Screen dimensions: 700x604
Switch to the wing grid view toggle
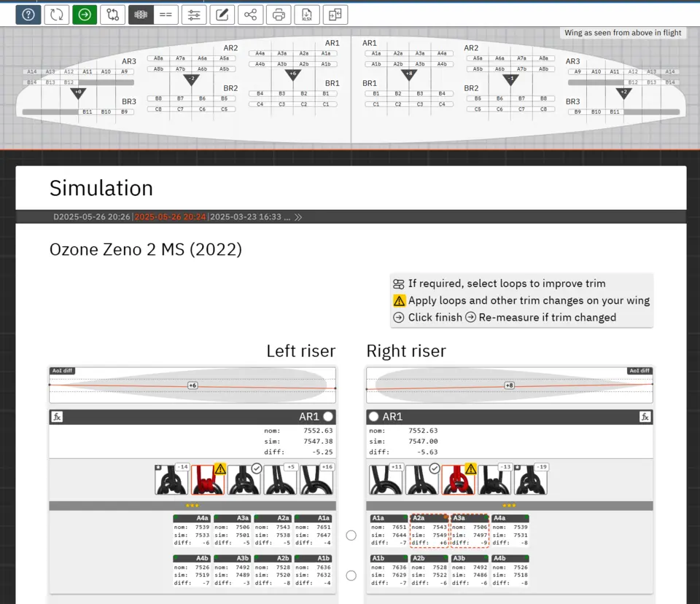coord(141,15)
